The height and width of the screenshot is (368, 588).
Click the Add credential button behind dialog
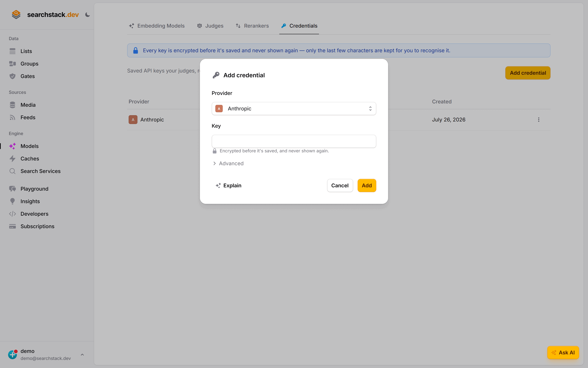click(528, 73)
